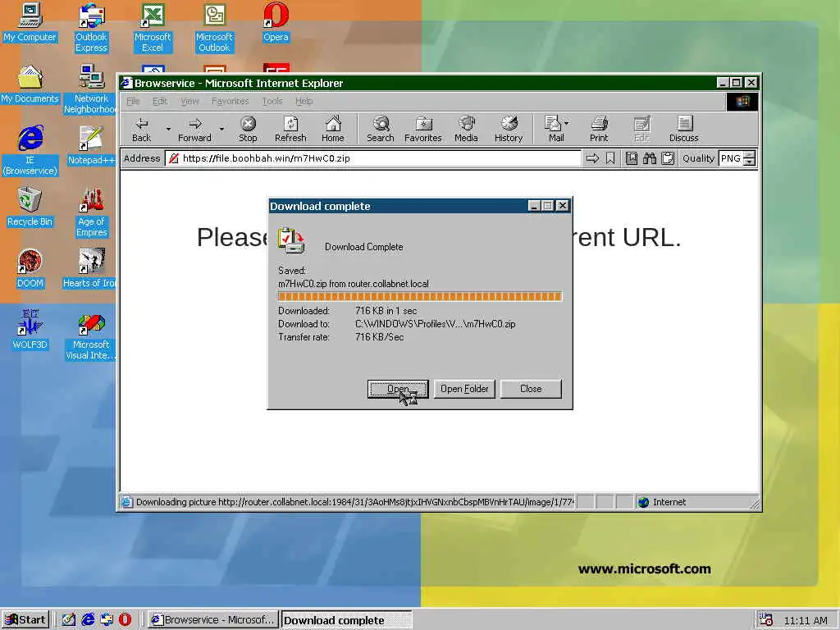Select the Network Neighborhood icon
840x630 pixels.
click(x=90, y=89)
